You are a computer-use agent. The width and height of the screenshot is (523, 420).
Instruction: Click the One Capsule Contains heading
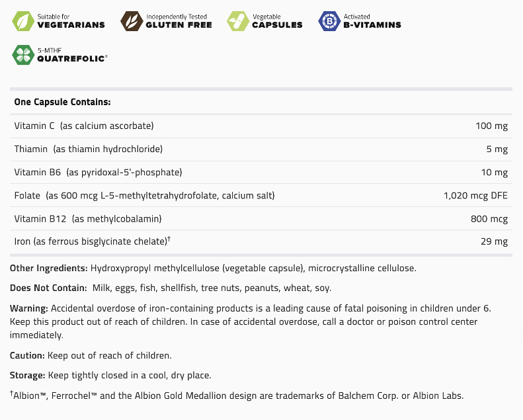point(62,103)
